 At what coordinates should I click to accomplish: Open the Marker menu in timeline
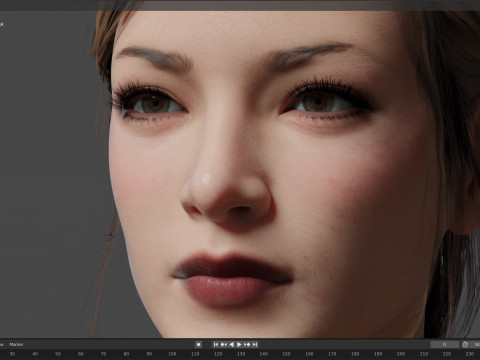tap(16, 344)
